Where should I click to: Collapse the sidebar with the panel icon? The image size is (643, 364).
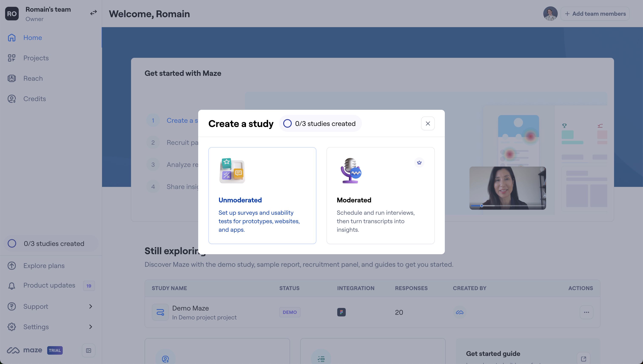pyautogui.click(x=89, y=350)
